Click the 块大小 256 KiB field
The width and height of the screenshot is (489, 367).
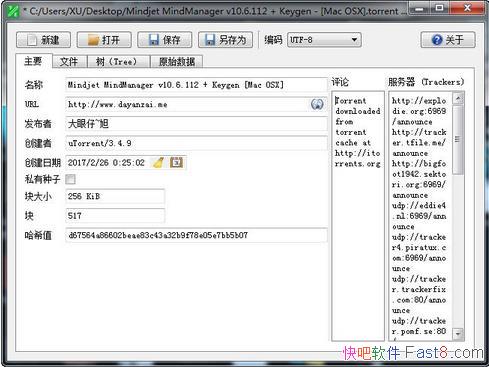point(115,196)
